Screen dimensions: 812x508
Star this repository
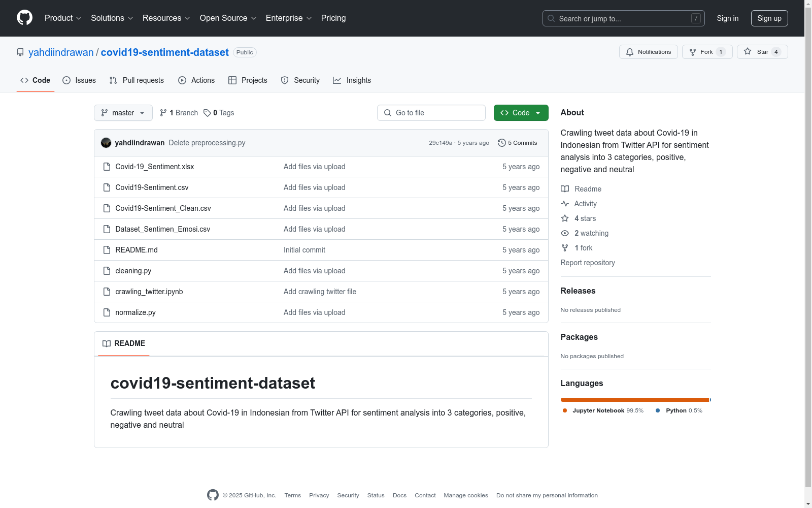click(x=762, y=52)
